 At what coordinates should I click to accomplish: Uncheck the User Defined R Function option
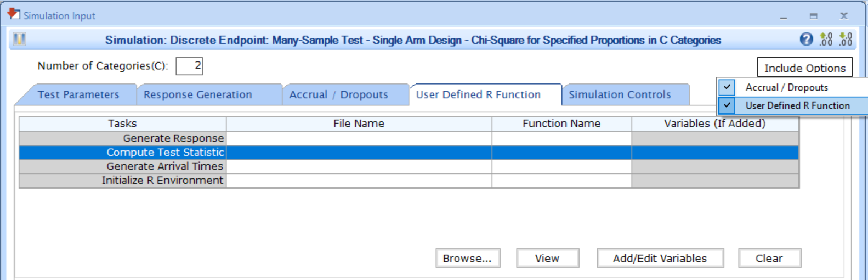pos(727,105)
